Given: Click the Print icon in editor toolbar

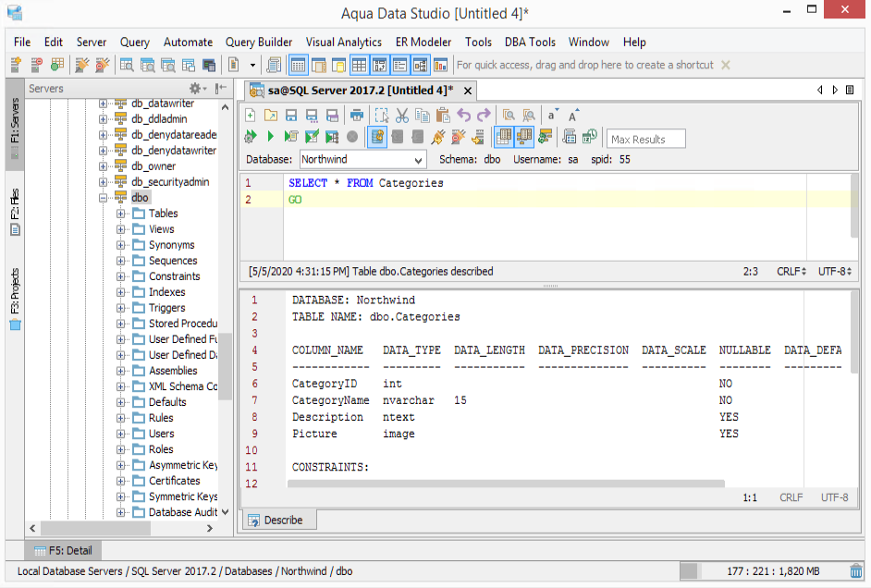Looking at the screenshot, I should pyautogui.click(x=356, y=116).
